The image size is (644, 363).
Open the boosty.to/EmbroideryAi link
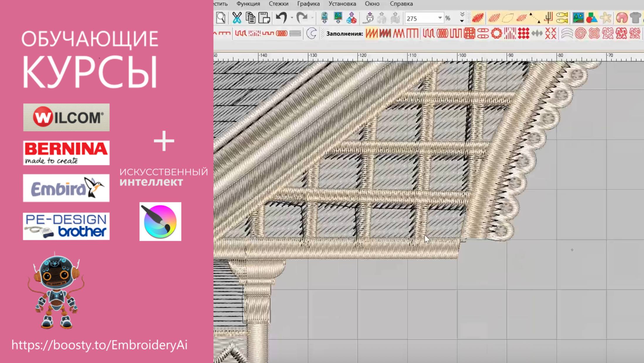pos(99,345)
